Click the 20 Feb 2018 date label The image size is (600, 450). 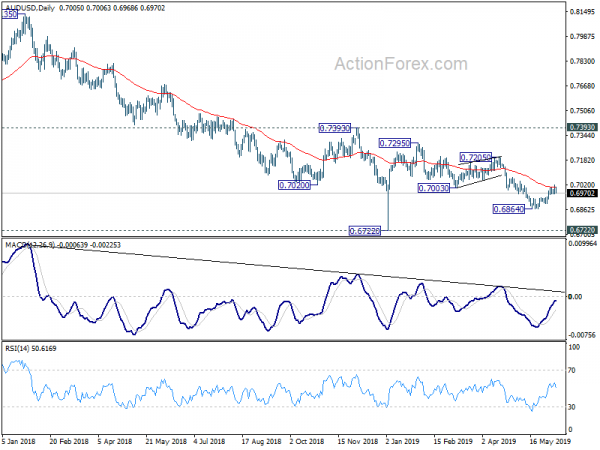pyautogui.click(x=69, y=441)
